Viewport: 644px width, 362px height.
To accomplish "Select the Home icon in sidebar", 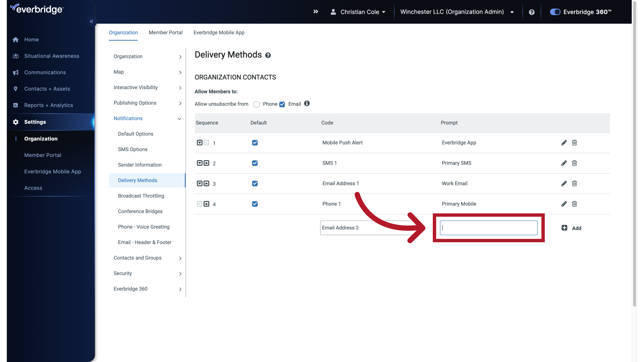I will coord(16,40).
